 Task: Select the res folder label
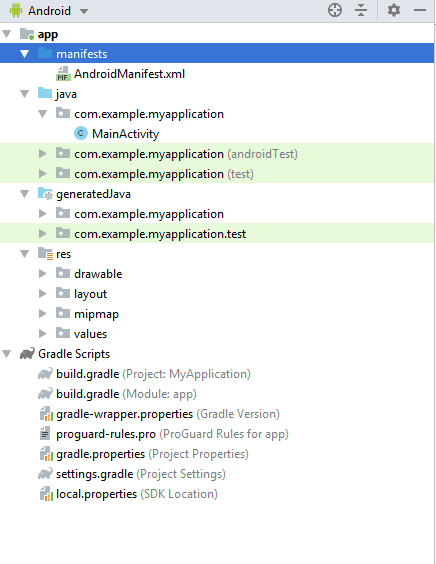(64, 255)
